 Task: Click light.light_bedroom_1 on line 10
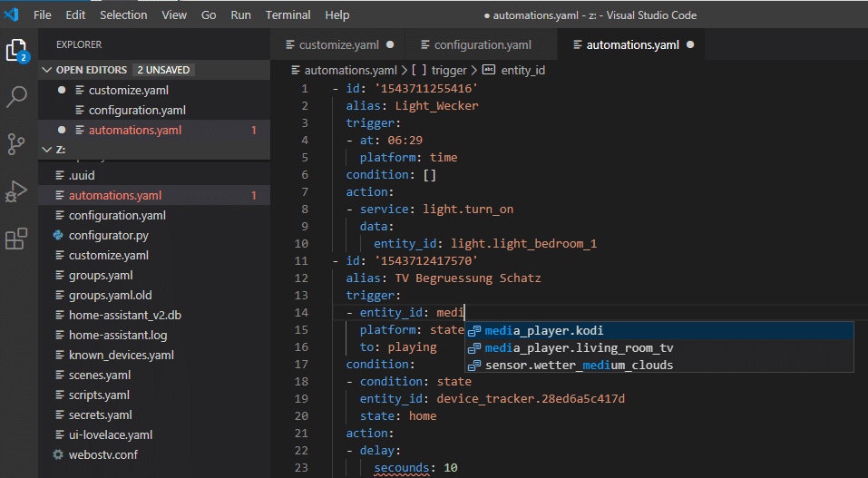click(523, 244)
